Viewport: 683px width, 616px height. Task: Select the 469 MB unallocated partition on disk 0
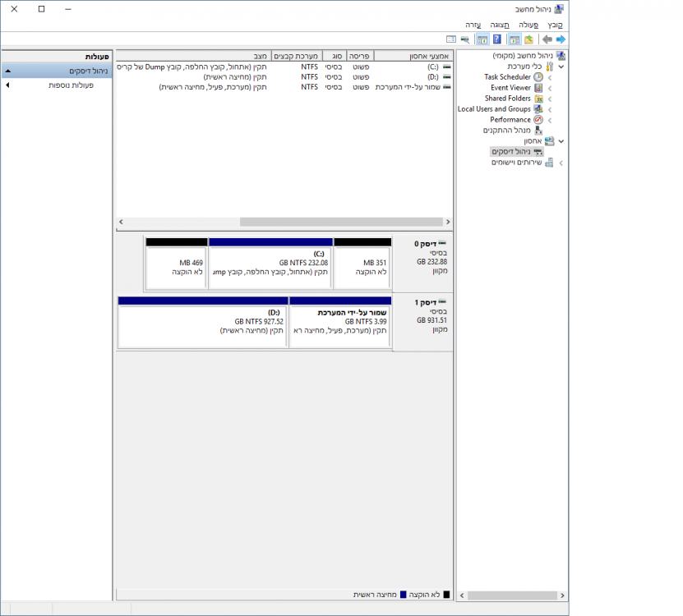click(x=177, y=264)
